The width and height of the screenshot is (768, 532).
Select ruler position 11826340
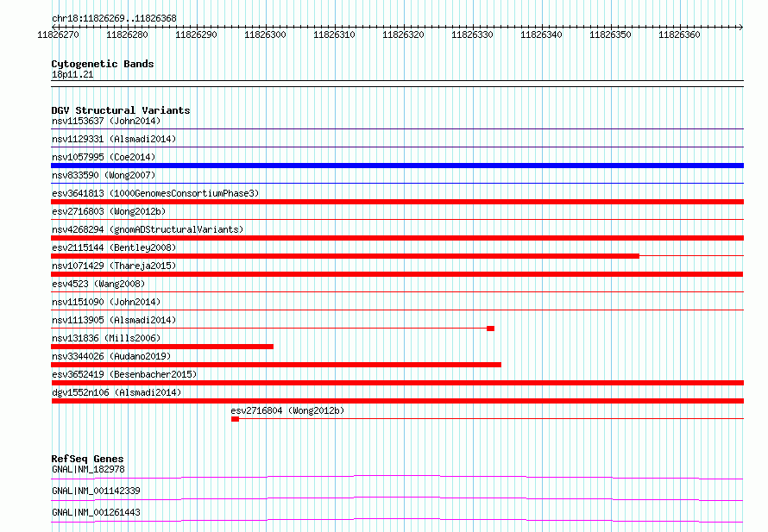click(541, 34)
